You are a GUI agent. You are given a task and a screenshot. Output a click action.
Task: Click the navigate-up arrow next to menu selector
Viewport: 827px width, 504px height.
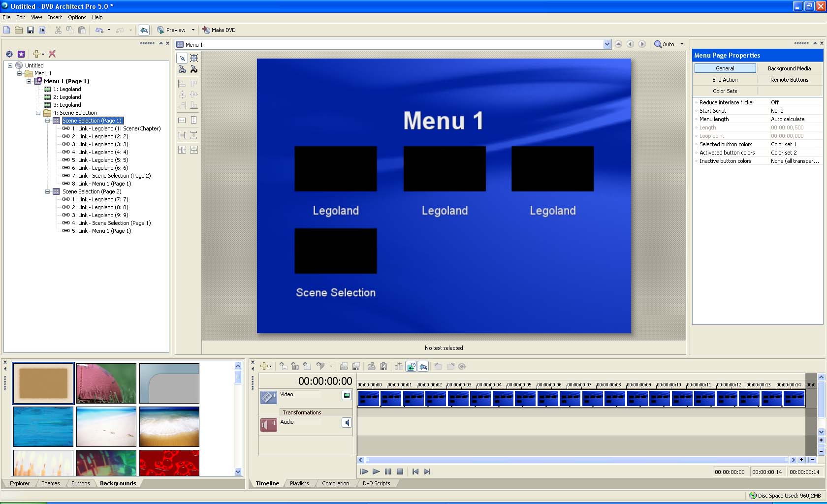point(618,44)
